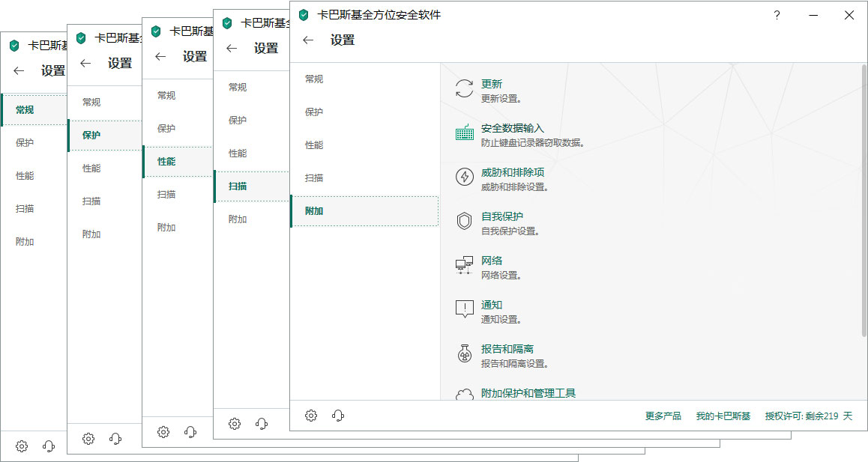Click the 卡巴斯基全方位安全软件 title text
This screenshot has height=462, width=868.
[x=379, y=15]
